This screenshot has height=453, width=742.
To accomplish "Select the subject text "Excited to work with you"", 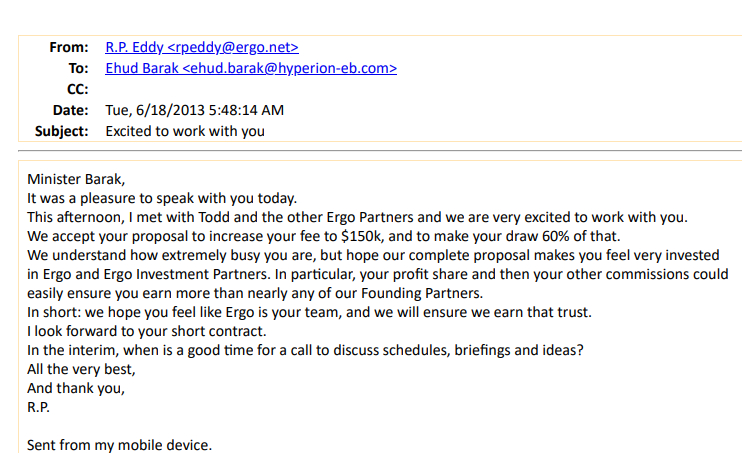I will 185,131.
